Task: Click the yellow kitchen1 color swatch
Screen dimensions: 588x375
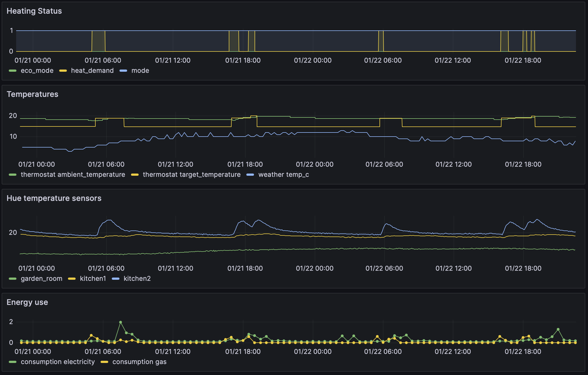Action: 72,279
